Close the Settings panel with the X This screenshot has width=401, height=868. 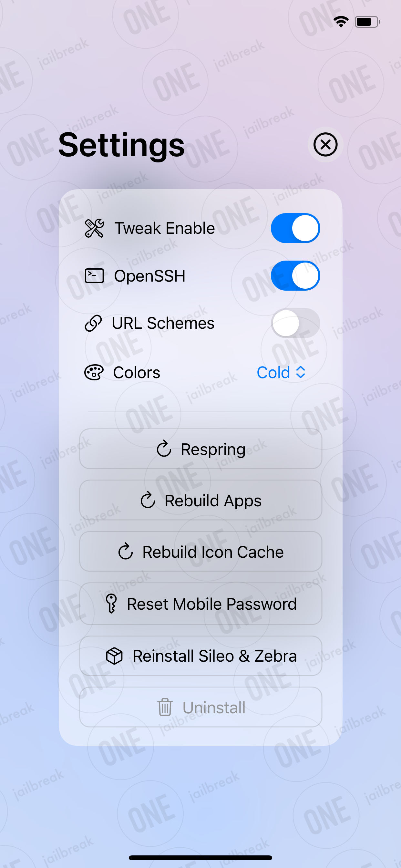[x=325, y=145]
